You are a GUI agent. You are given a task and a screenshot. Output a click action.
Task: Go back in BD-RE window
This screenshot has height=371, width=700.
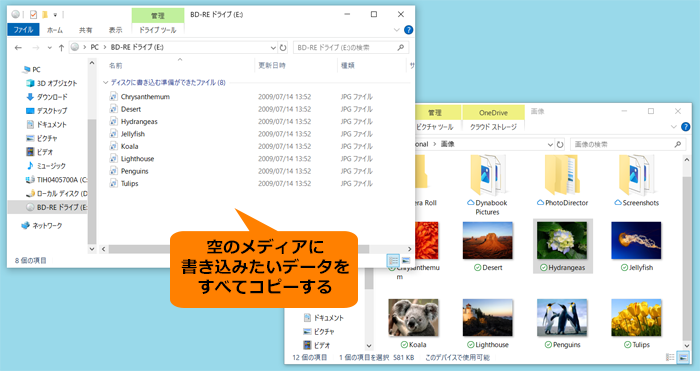[x=18, y=47]
